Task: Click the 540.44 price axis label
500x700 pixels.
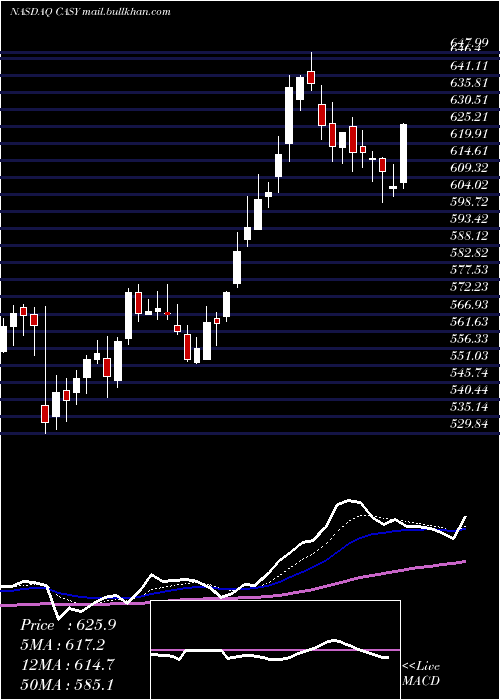Action: pyautogui.click(x=471, y=390)
